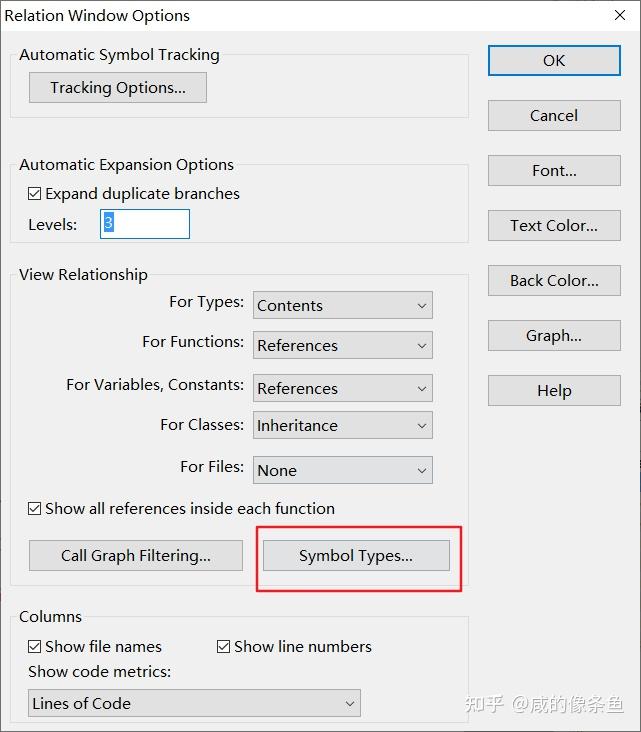Click the Symbol Types button

(356, 555)
